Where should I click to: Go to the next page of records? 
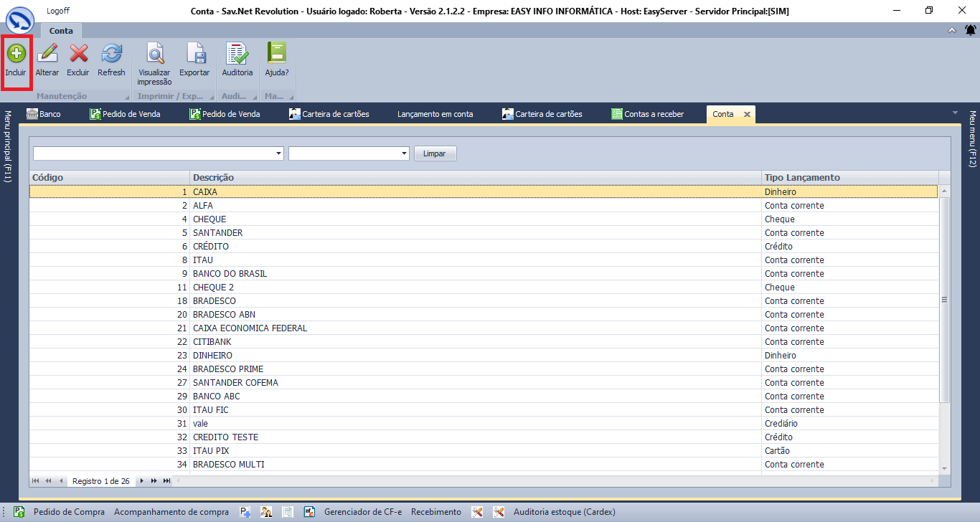pos(154,481)
